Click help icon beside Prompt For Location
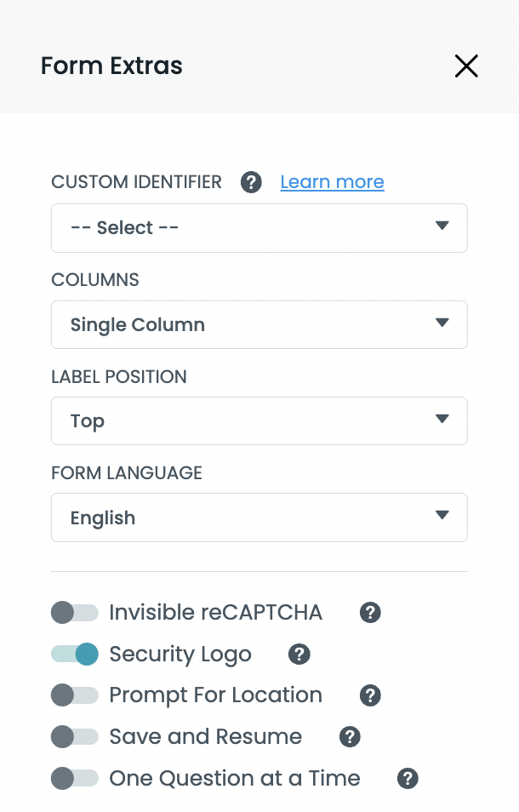 click(370, 695)
